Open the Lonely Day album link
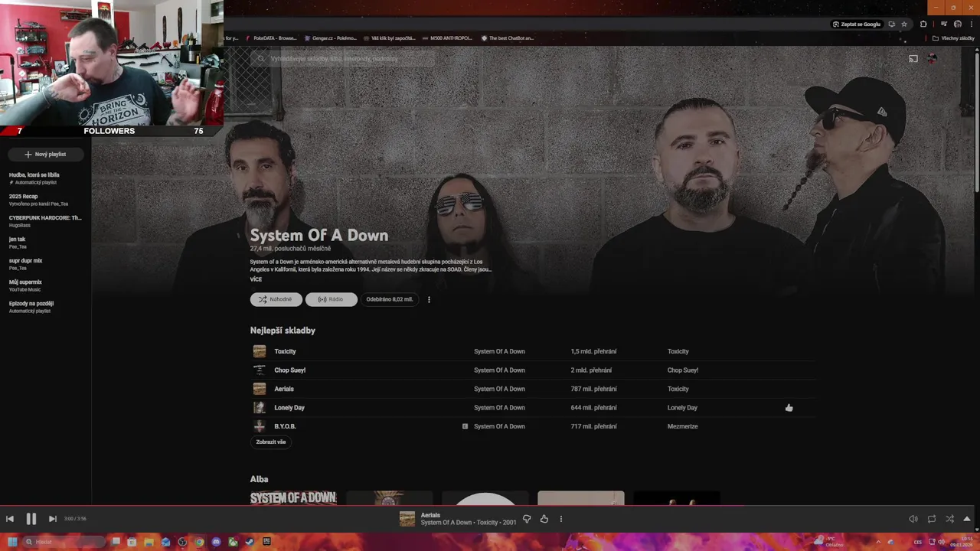980x551 pixels. point(682,408)
